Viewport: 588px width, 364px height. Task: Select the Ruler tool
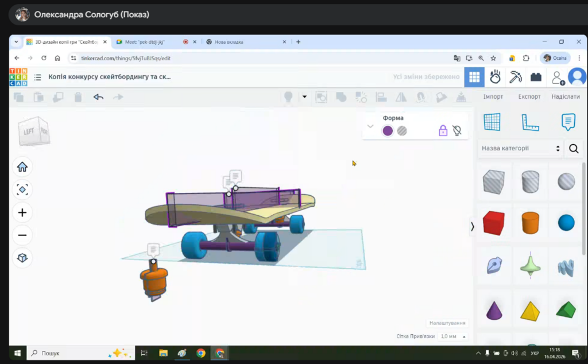(530, 122)
